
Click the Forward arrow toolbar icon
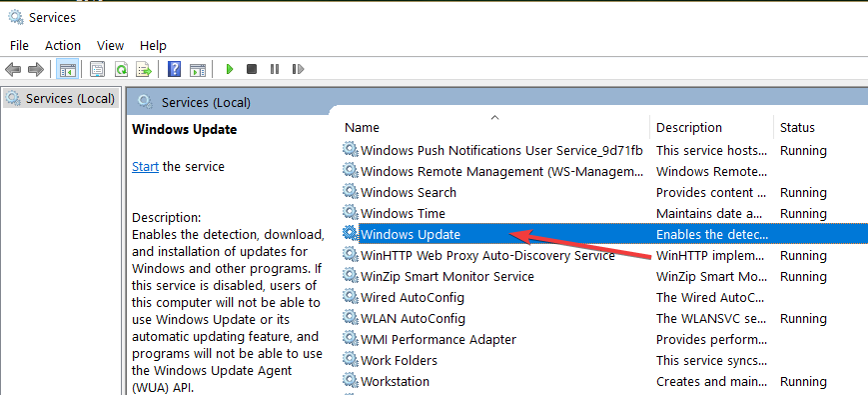[x=35, y=69]
